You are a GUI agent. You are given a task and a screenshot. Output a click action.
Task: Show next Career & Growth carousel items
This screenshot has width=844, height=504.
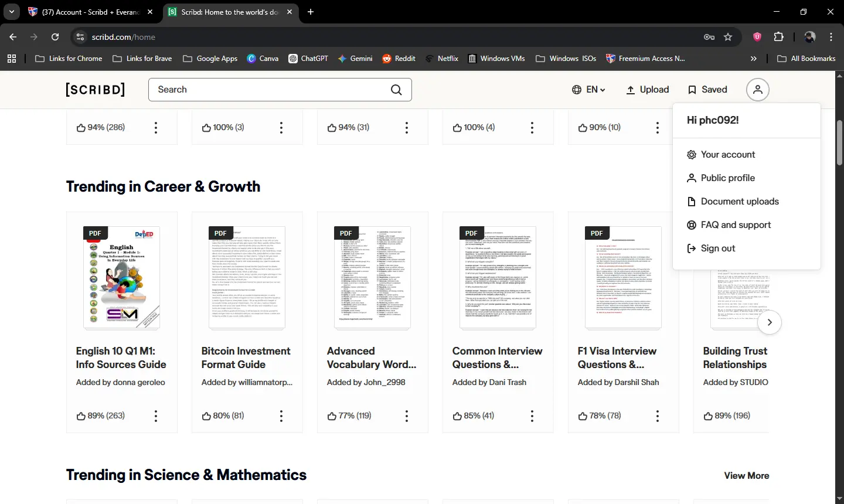(x=770, y=322)
